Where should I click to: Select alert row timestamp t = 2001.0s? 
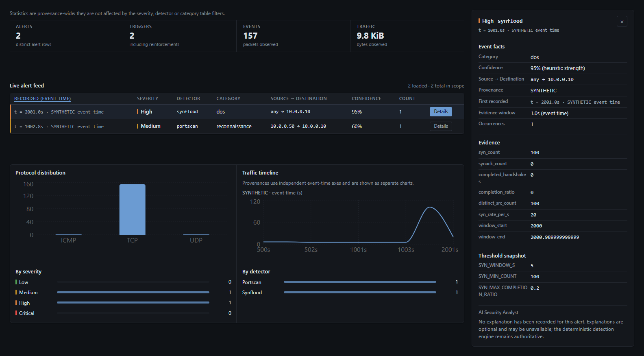(x=59, y=112)
